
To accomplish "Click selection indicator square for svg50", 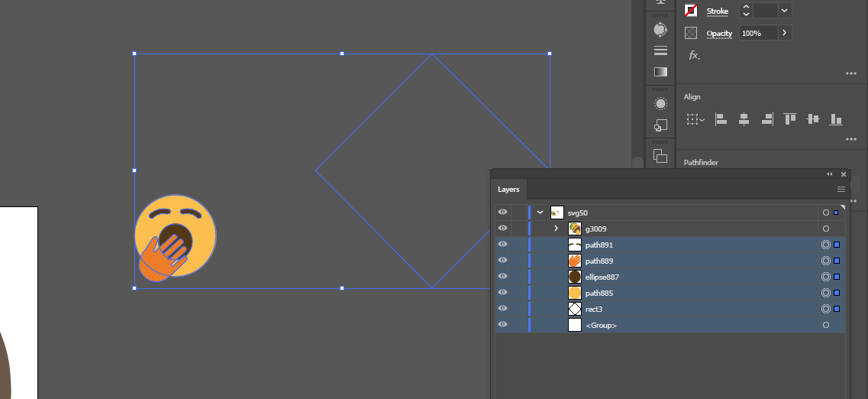I will pyautogui.click(x=837, y=212).
